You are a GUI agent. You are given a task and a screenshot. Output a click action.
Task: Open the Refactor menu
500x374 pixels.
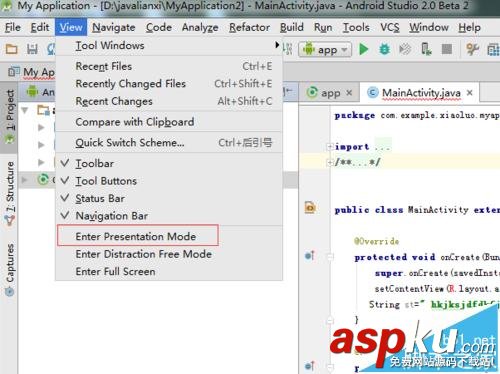pos(249,27)
